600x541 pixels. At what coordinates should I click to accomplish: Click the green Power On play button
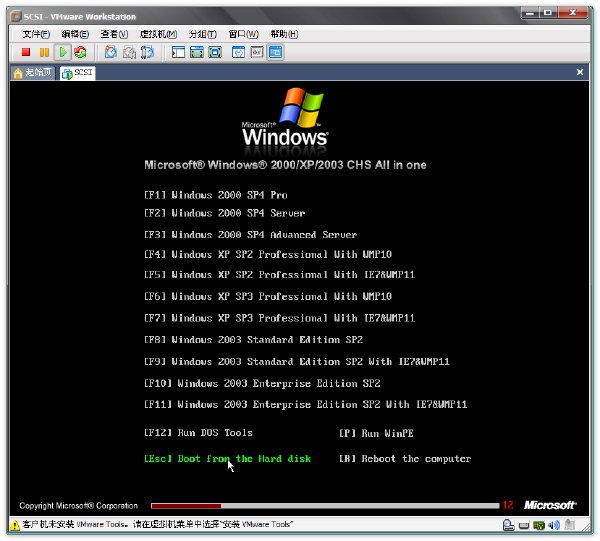[62, 52]
